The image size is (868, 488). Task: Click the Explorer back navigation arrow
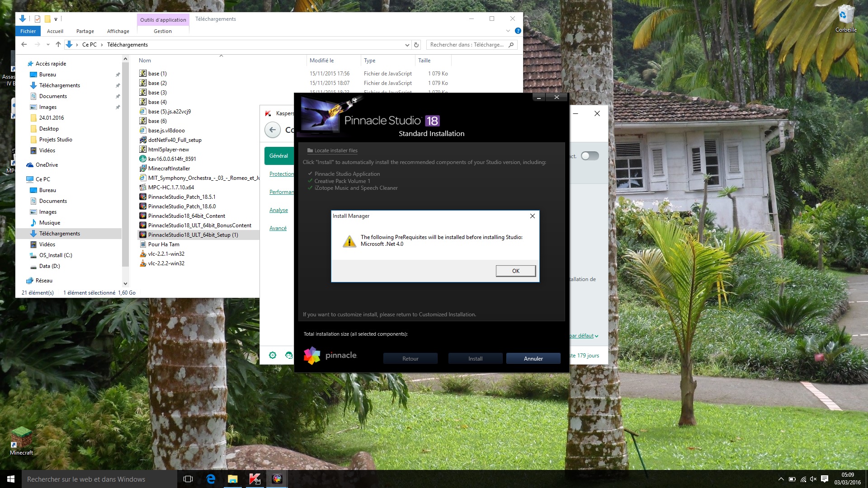(24, 44)
